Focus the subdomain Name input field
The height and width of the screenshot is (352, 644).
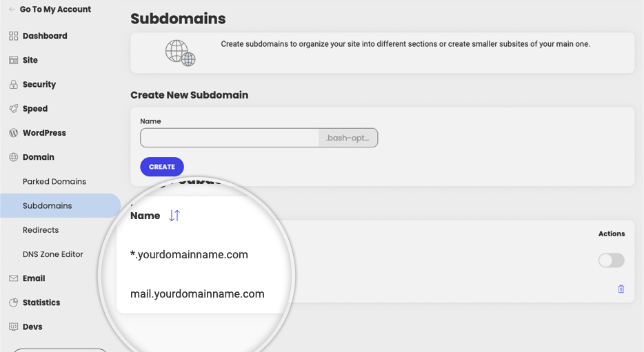(230, 138)
